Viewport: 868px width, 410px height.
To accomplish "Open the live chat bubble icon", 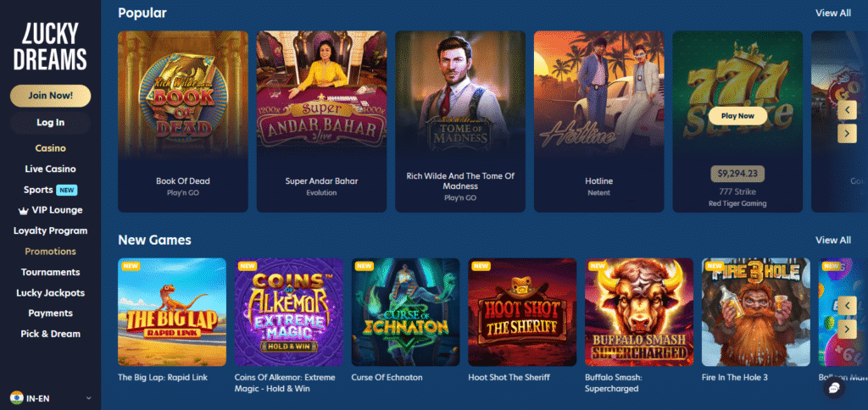I will pos(833,388).
